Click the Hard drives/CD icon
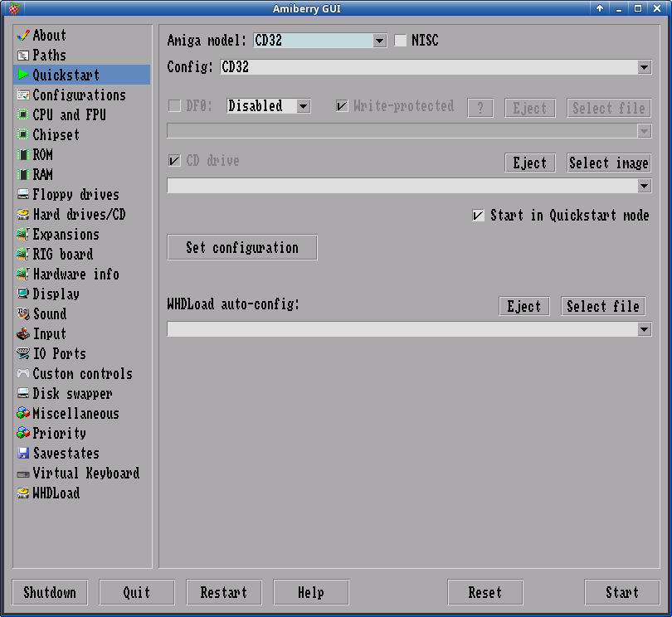672x617 pixels. 22,214
